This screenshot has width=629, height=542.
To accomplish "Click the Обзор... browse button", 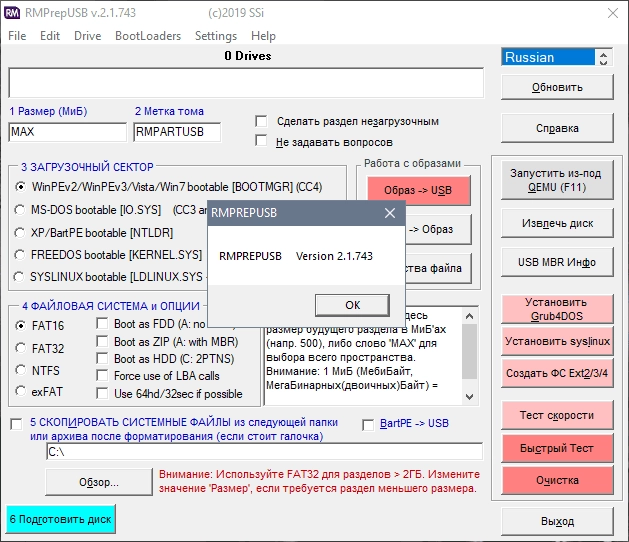I will tap(99, 482).
